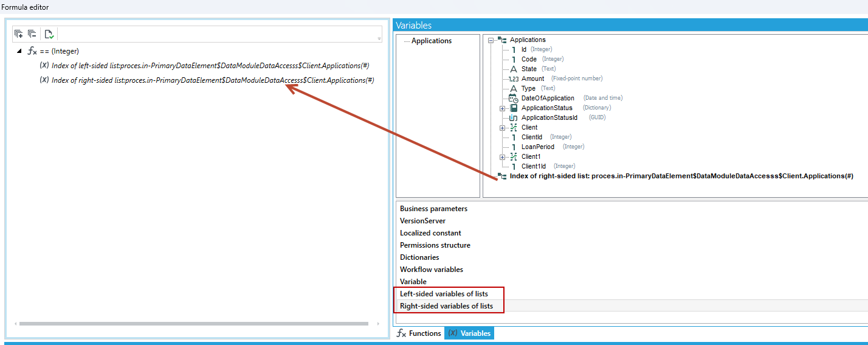This screenshot has width=868, height=345.
Task: Select the Client1Id (Integer) field
Action: click(548, 166)
